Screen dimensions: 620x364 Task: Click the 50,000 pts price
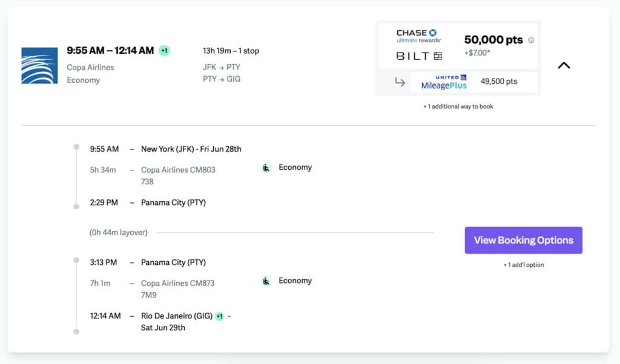[493, 40]
